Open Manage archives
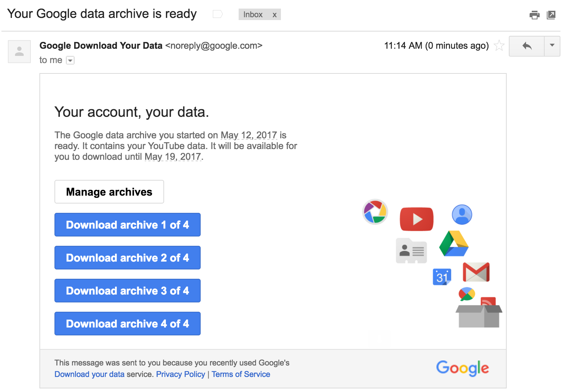 pos(109,192)
